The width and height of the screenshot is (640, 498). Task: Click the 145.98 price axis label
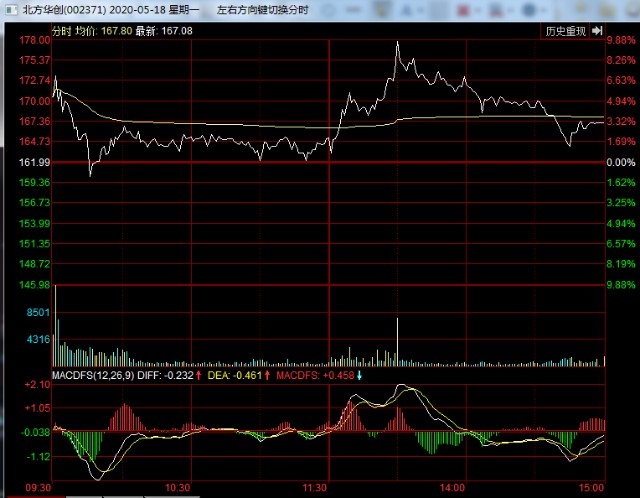pyautogui.click(x=35, y=285)
